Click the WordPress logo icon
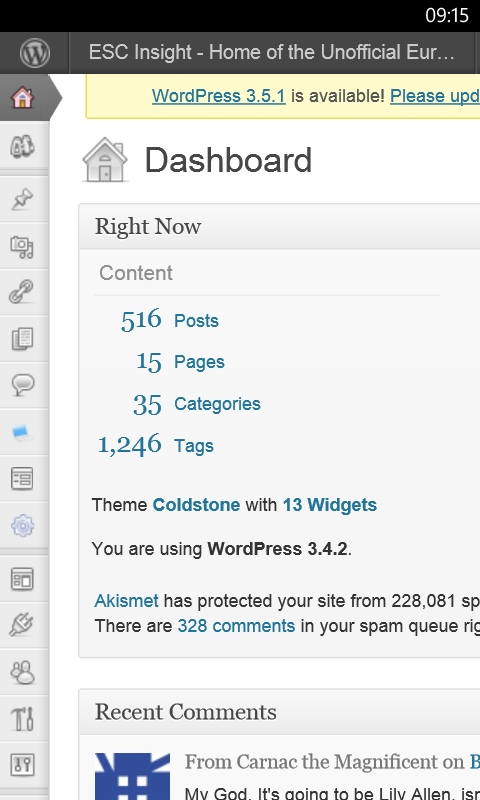The width and height of the screenshot is (480, 800). click(35, 53)
